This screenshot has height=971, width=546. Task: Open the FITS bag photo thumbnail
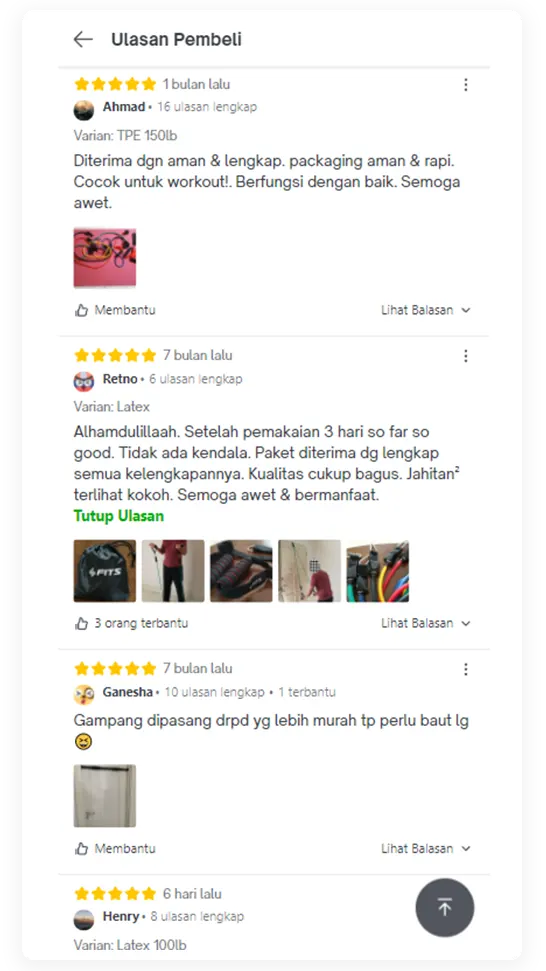pos(105,571)
